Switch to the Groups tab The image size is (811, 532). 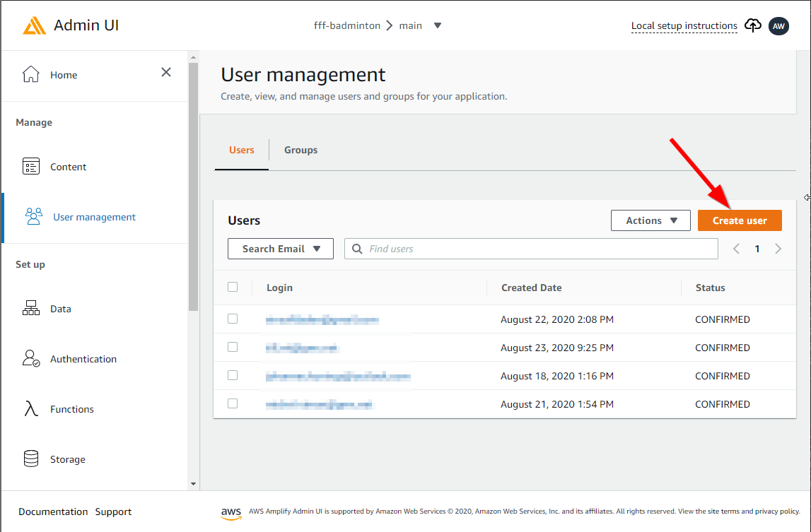[x=301, y=150]
